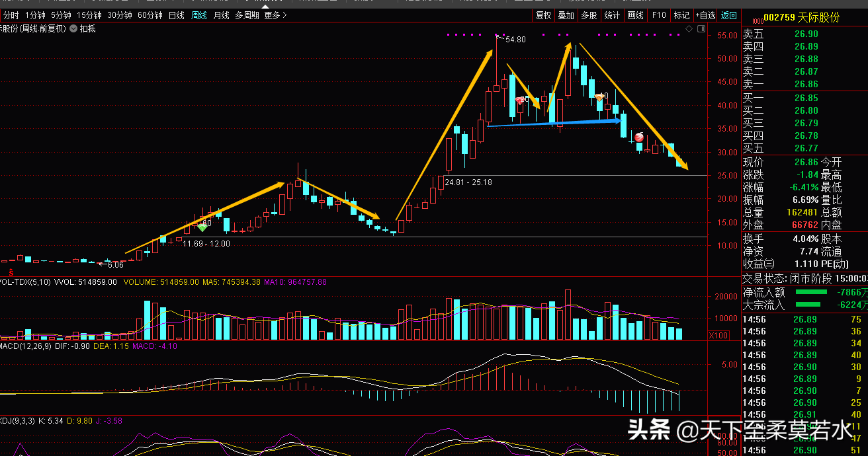The image size is (868, 456).
Task: Select the 15分钟 period tab
Action: point(89,15)
